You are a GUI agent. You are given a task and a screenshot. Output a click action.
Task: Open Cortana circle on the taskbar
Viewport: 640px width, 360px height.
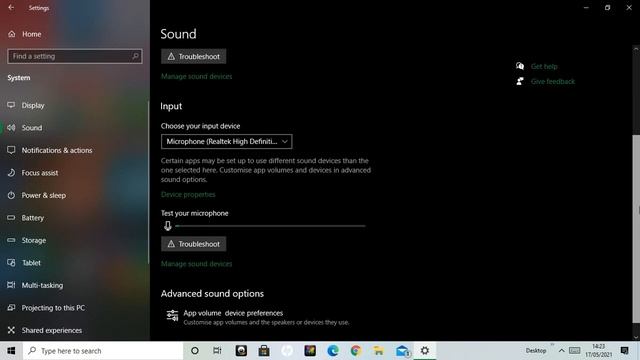pyautogui.click(x=195, y=351)
